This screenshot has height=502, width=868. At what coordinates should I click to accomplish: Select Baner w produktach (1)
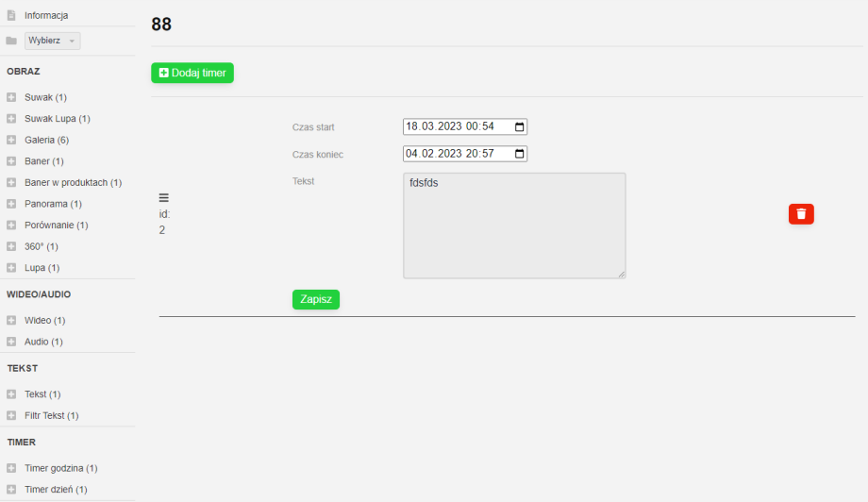(73, 182)
